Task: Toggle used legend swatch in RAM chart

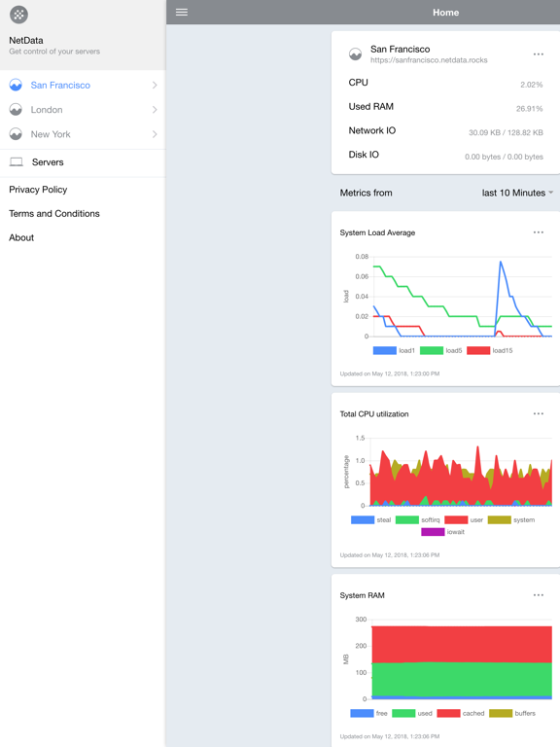Action: point(403,713)
